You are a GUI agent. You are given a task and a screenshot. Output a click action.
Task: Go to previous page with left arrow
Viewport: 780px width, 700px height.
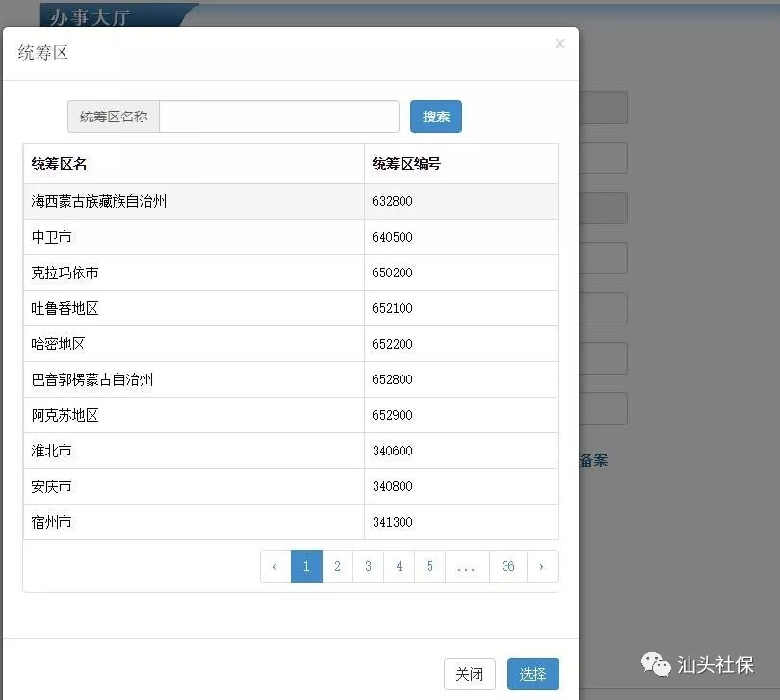[x=275, y=566]
